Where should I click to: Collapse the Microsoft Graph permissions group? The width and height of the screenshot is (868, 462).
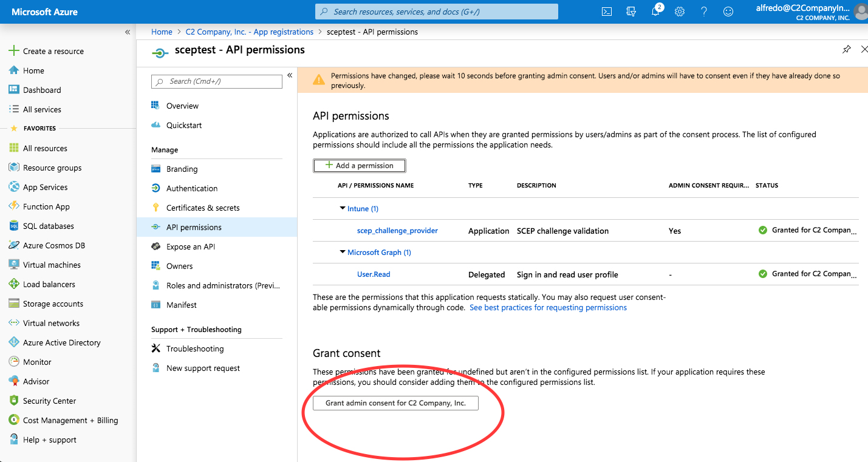[x=343, y=253]
